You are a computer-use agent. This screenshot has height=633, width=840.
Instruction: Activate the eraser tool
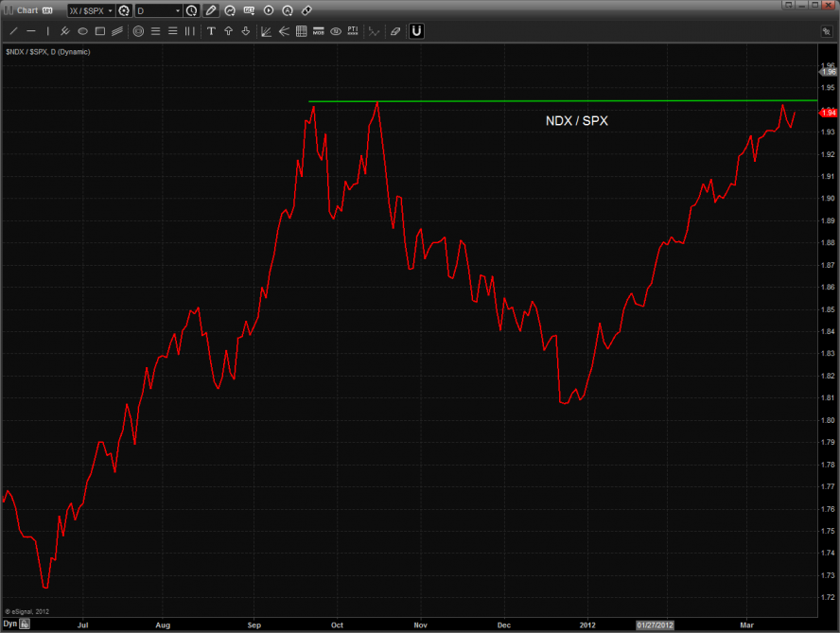395,31
